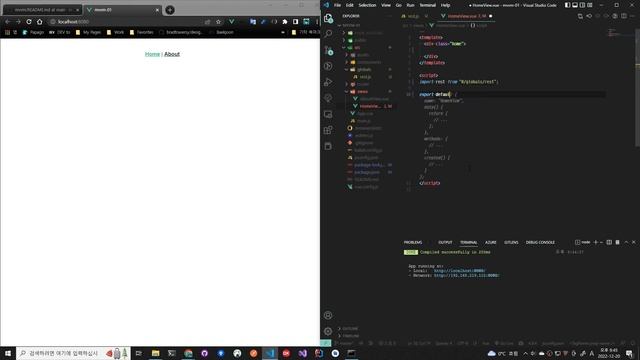Image resolution: width=640 pixels, height=360 pixels.
Task: Open the Work bookmarks folder
Action: pos(115,32)
